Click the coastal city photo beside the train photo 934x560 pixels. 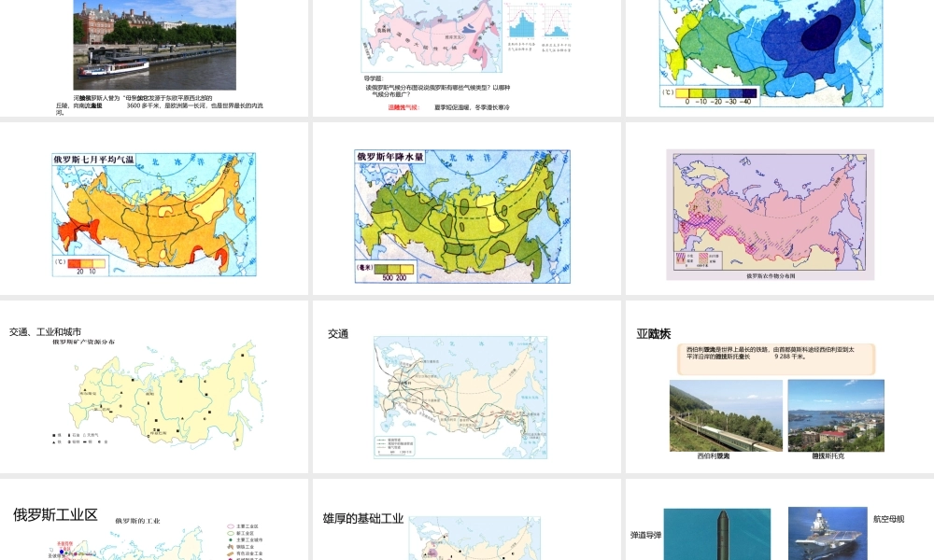836,415
